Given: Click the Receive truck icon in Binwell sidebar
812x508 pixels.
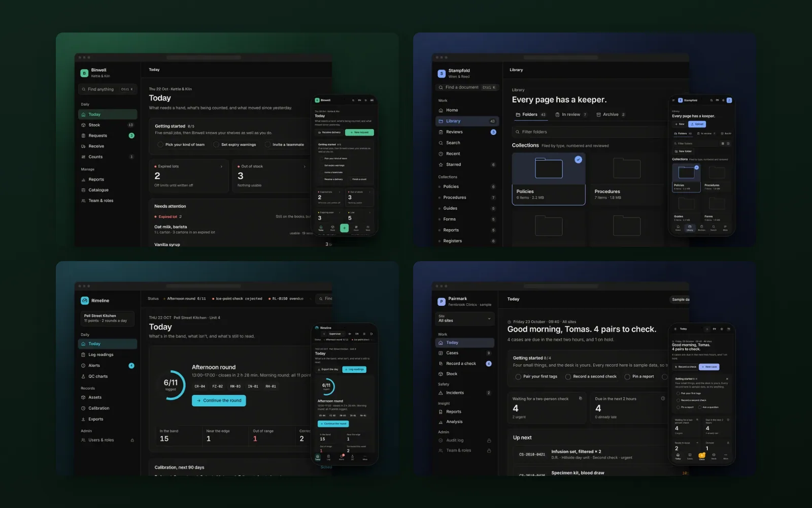Looking at the screenshot, I should 83,146.
